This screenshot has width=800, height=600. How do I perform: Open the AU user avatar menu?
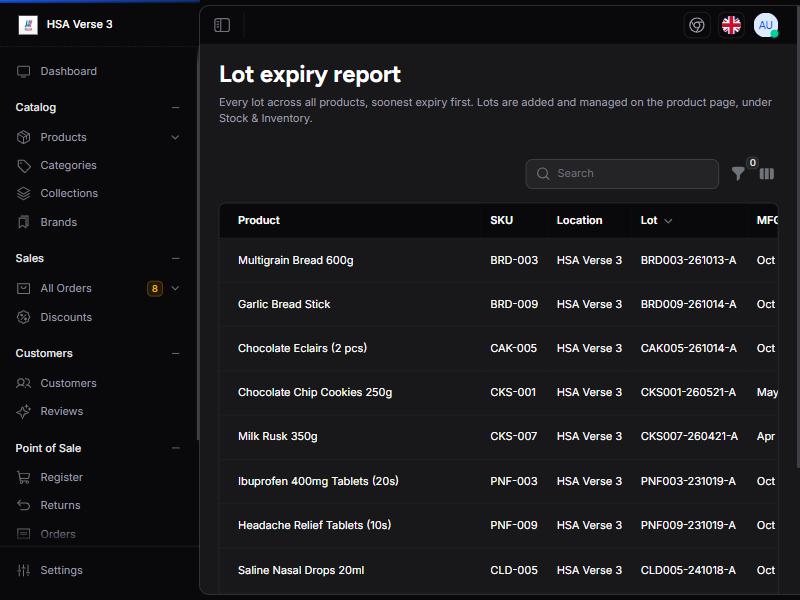tap(765, 25)
